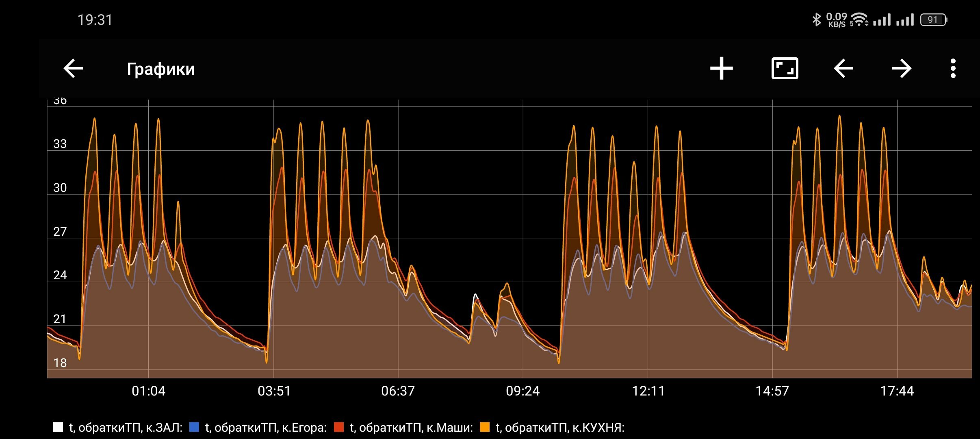The image size is (980, 439).
Task: Tap legend label 't, обраткиТП, к.КУХНЯ:'
Action: click(560, 428)
